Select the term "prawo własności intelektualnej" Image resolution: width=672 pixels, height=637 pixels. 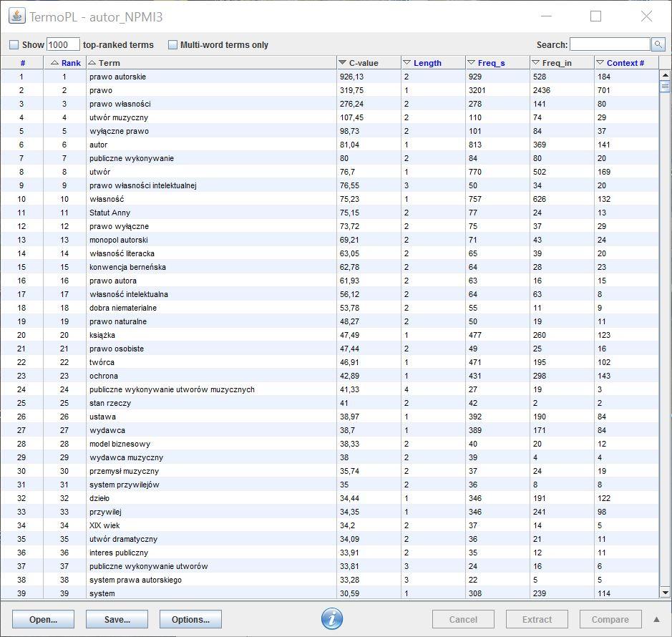point(142,185)
